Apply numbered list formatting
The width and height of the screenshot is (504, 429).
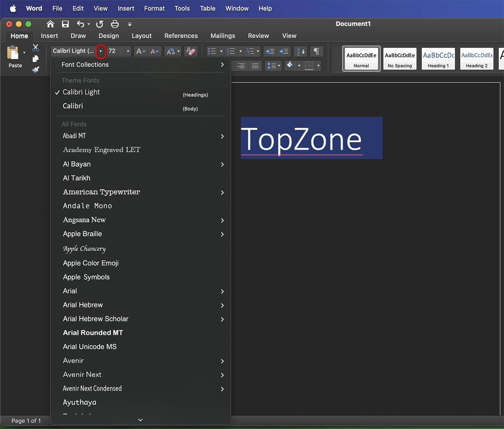click(231, 51)
